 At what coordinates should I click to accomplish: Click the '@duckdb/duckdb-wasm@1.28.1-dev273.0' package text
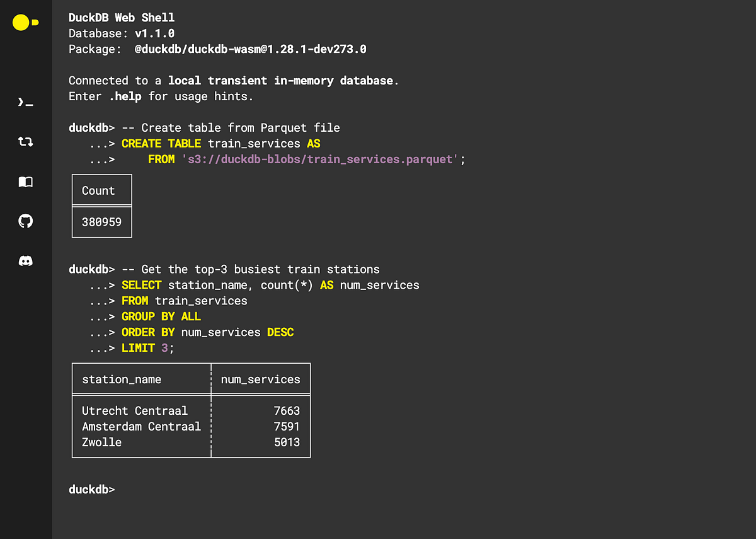click(251, 49)
